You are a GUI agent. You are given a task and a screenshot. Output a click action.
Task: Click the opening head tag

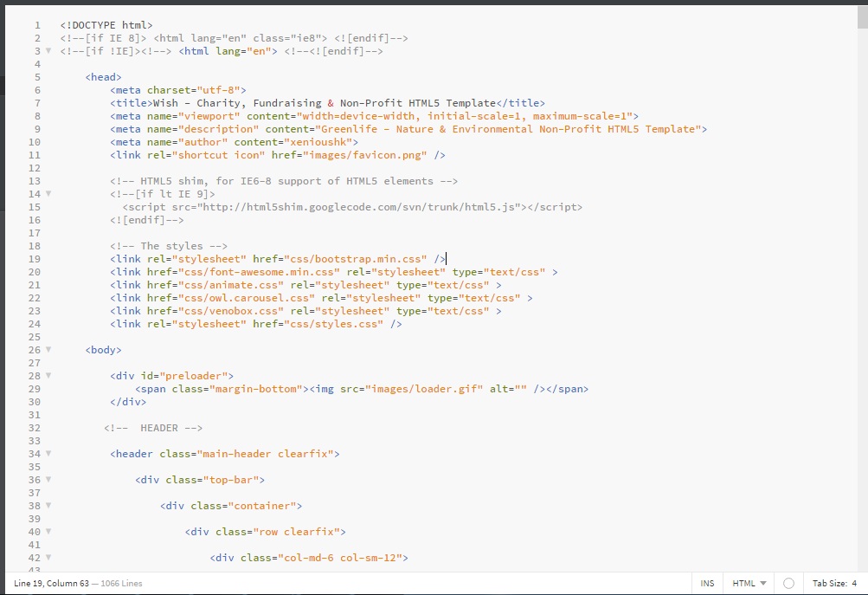(x=104, y=77)
